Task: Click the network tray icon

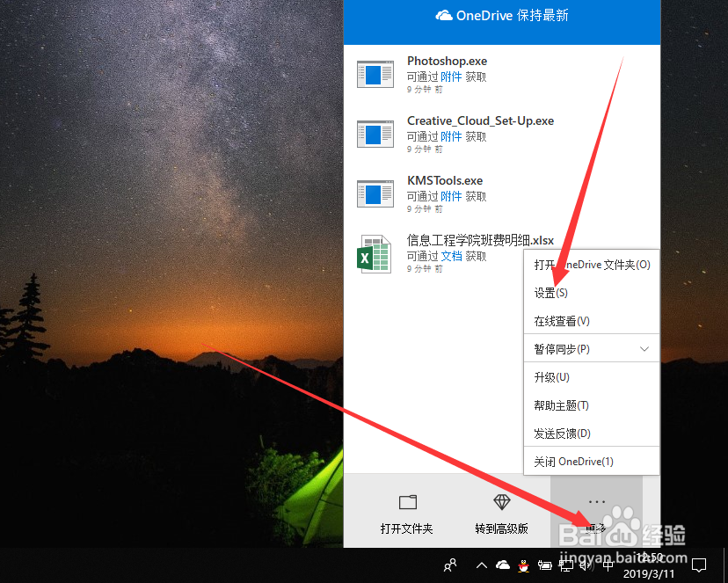Action: (x=565, y=565)
